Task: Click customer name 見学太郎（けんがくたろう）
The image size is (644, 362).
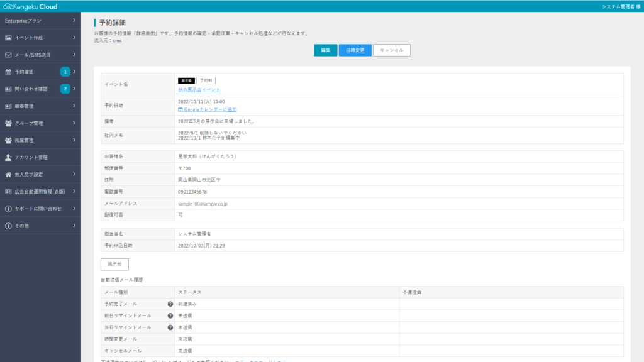Action: coord(208,156)
